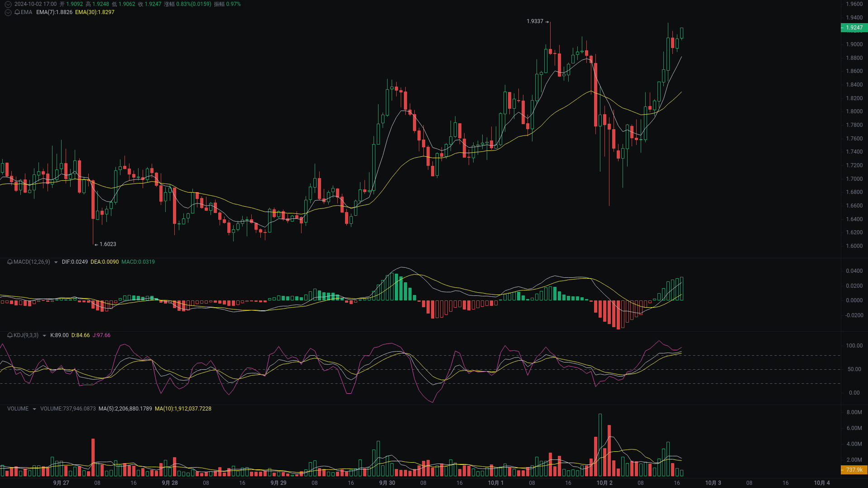Click the MACD(12,26,9) indicator label
Image resolution: width=868 pixels, height=488 pixels.
[32, 262]
